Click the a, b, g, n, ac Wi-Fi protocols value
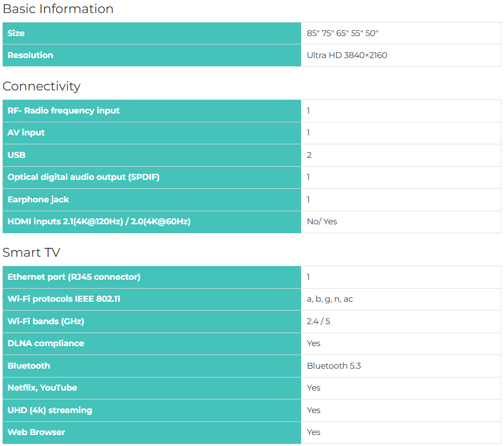 [x=330, y=299]
